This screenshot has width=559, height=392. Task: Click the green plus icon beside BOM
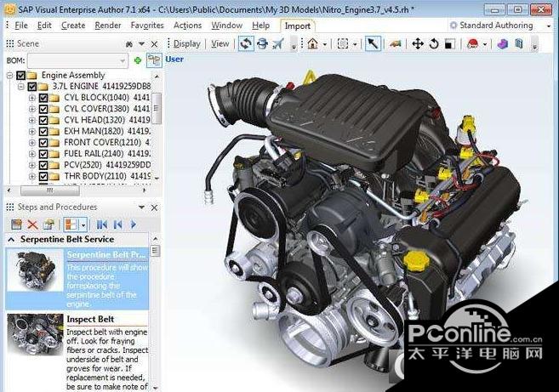[x=138, y=60]
